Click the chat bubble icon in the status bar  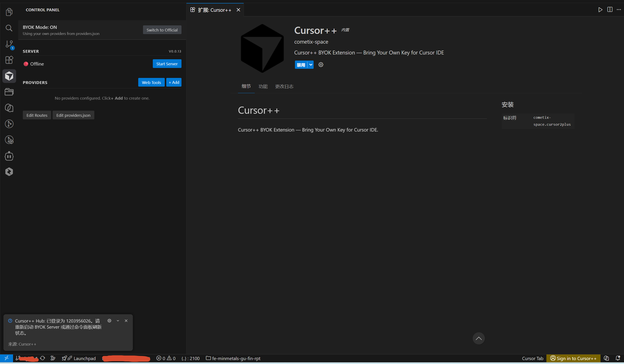pyautogui.click(x=606, y=358)
